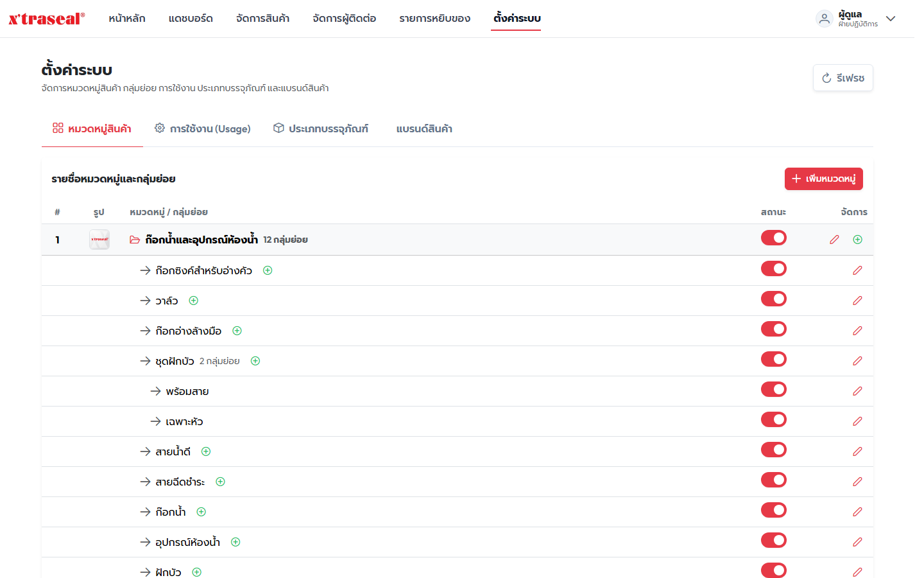This screenshot has width=924, height=578.
Task: Click plus icon next to สายฉีดชำระ
Action: point(220,482)
